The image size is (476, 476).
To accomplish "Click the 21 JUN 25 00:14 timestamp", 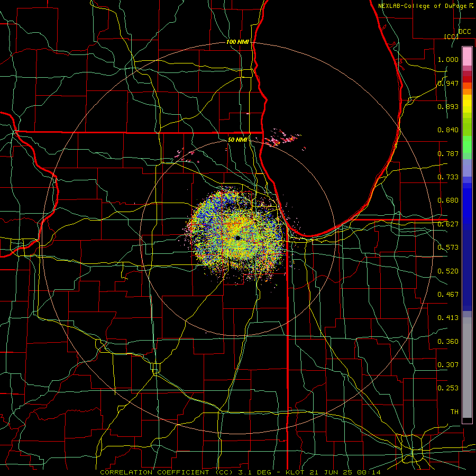I will [x=345, y=472].
